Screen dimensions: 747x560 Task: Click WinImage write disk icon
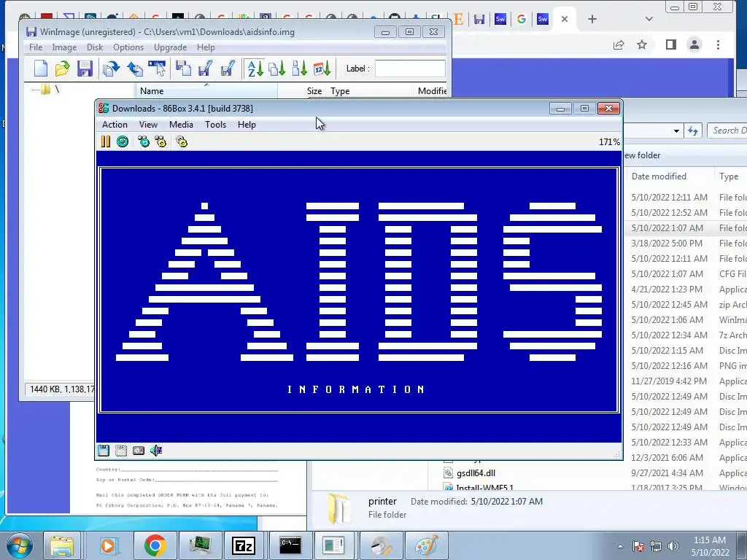coord(135,69)
